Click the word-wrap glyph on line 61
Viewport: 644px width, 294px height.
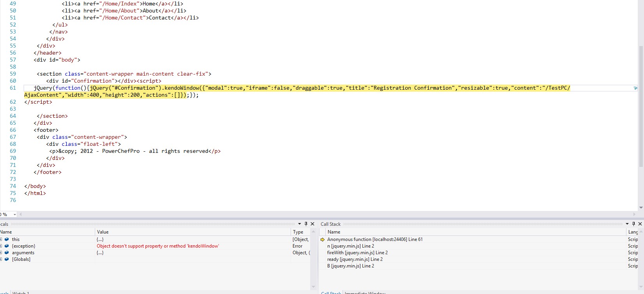coord(635,88)
